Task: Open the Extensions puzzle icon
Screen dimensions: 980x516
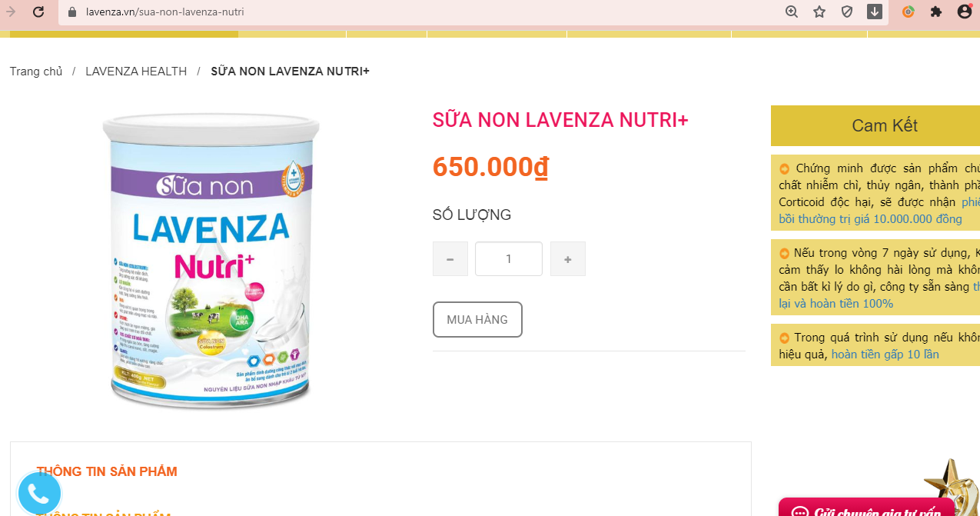Action: [936, 12]
